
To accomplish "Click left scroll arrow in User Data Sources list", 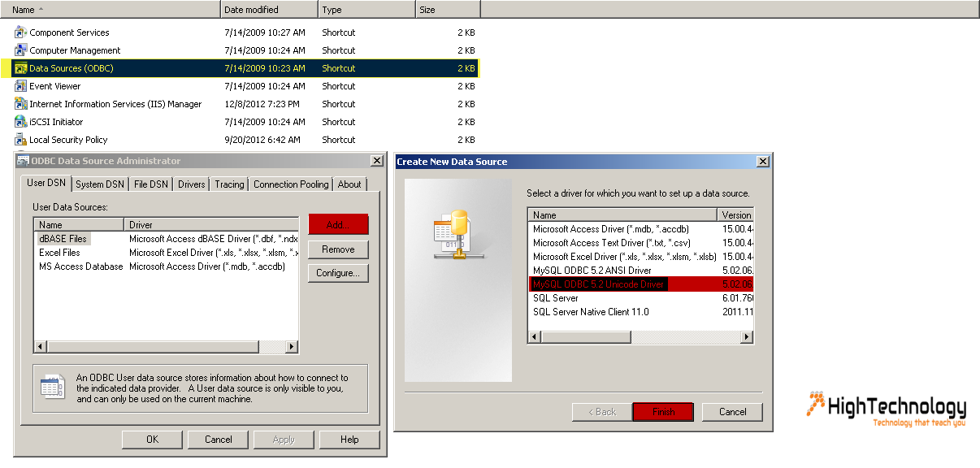I will coord(41,347).
